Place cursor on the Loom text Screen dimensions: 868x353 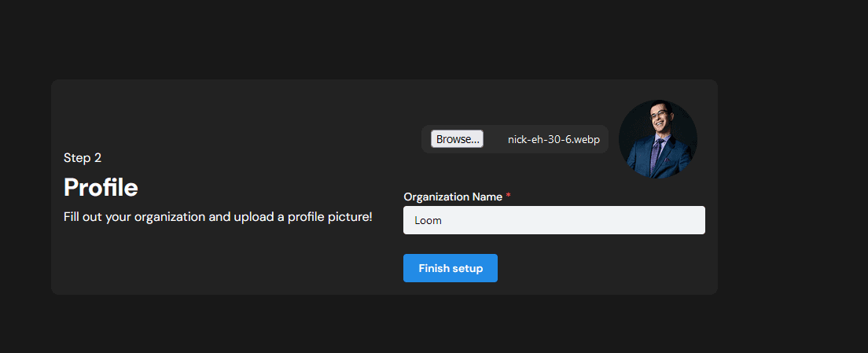click(428, 221)
